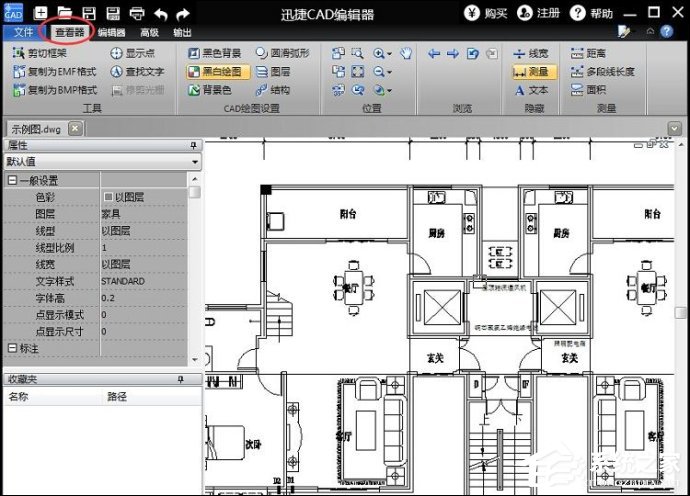The width and height of the screenshot is (690, 496).
Task: Click the print icon in title bar
Action: coord(137,13)
